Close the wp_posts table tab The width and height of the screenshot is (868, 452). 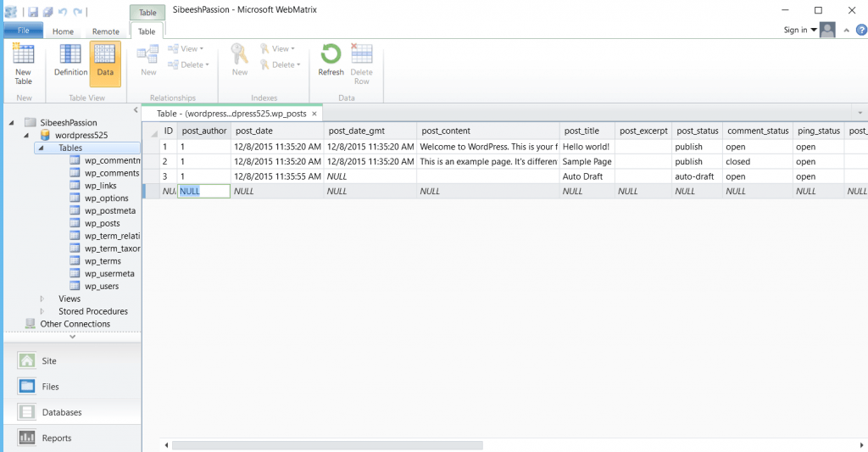[314, 114]
